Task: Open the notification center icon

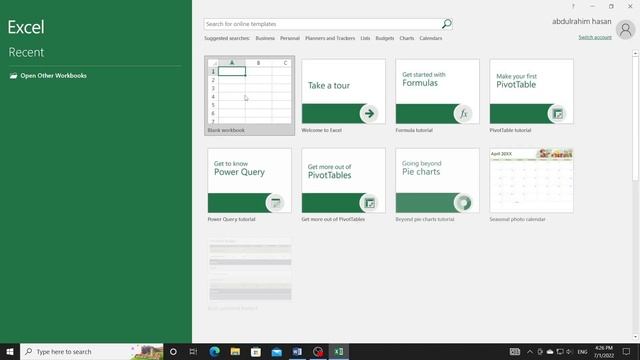Action: (626, 351)
